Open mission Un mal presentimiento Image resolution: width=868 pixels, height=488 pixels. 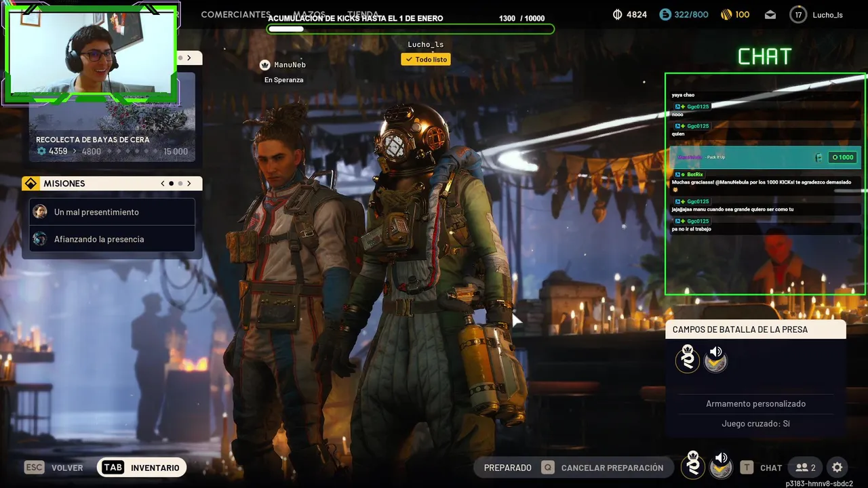[112, 211]
